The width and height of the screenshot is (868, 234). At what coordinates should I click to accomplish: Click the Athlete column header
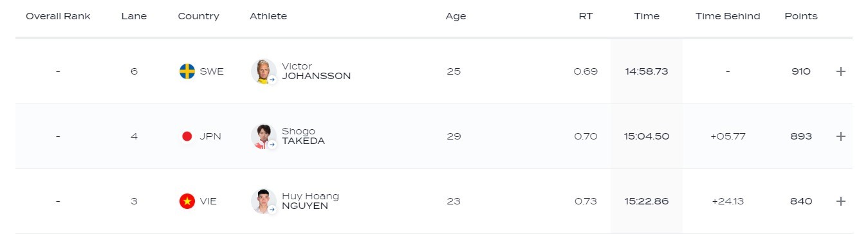click(x=268, y=16)
